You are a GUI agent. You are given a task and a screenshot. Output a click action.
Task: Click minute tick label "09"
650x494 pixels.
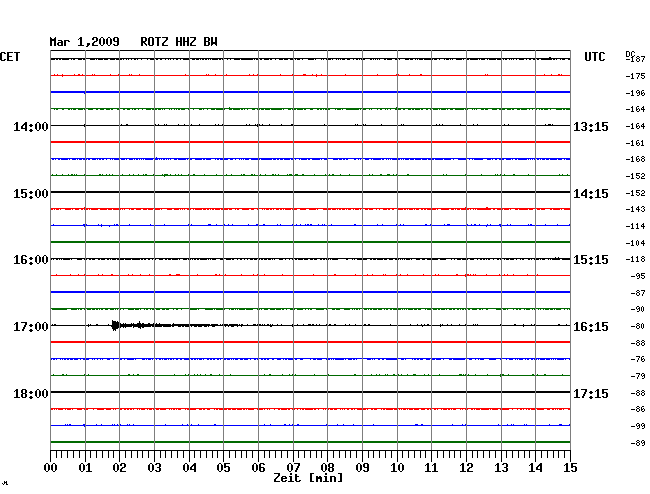[x=362, y=467]
